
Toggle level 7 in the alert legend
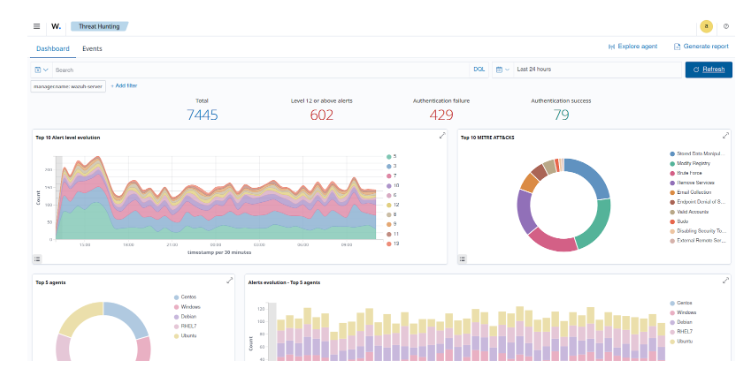392,176
